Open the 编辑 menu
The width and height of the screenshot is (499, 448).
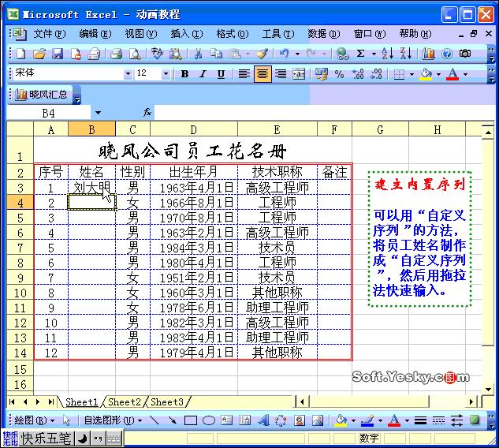tap(95, 34)
